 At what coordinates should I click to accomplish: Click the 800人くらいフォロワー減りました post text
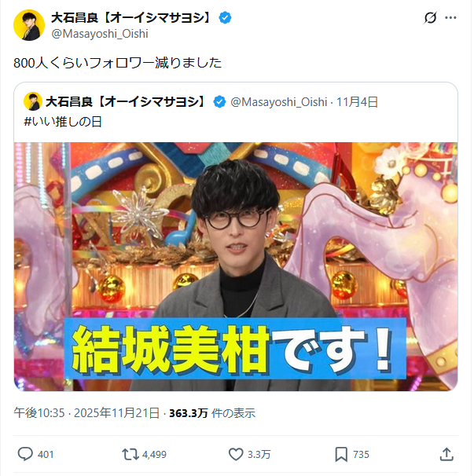(118, 63)
